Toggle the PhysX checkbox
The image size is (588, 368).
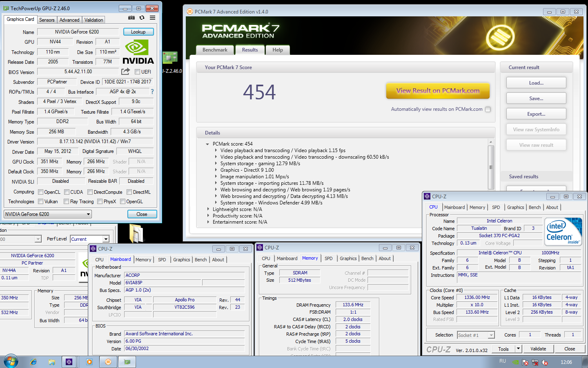100,202
